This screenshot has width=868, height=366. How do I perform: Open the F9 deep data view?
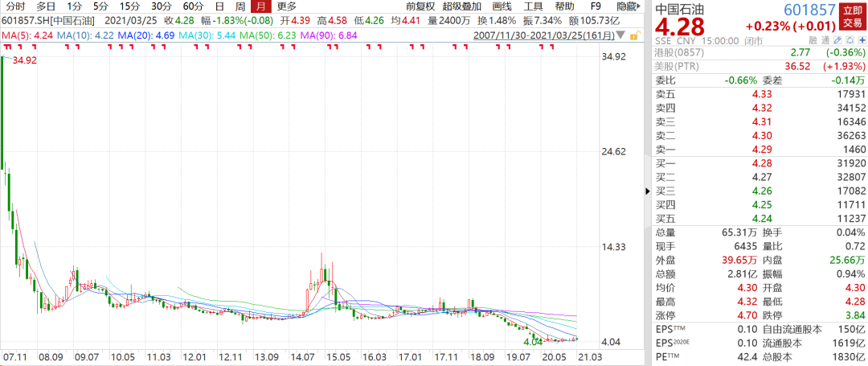point(595,6)
